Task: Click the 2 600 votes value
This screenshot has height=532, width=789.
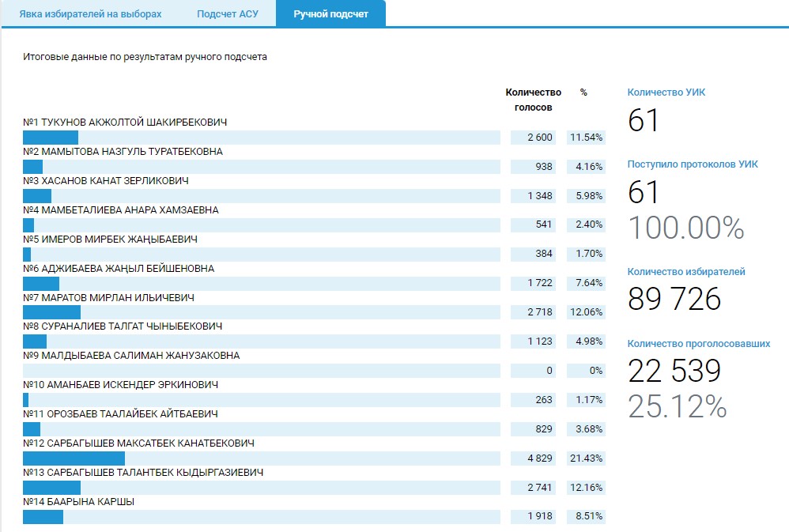Action: tap(533, 138)
